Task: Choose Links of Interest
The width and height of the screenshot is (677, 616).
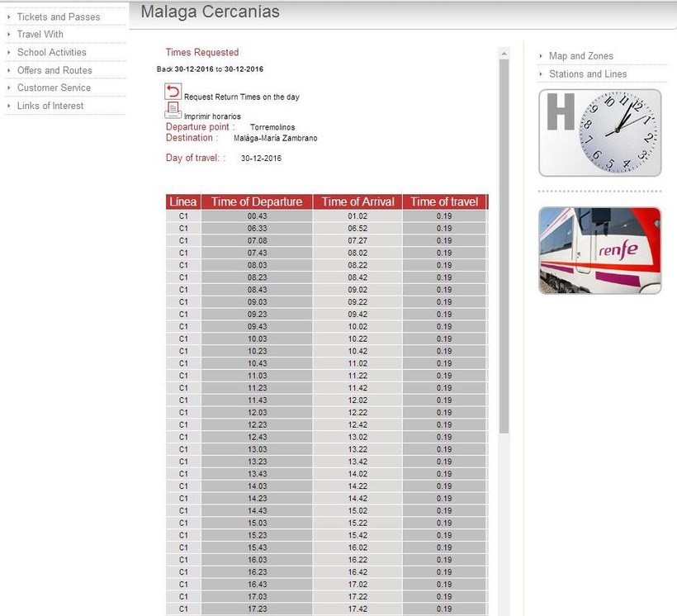Action: point(50,106)
